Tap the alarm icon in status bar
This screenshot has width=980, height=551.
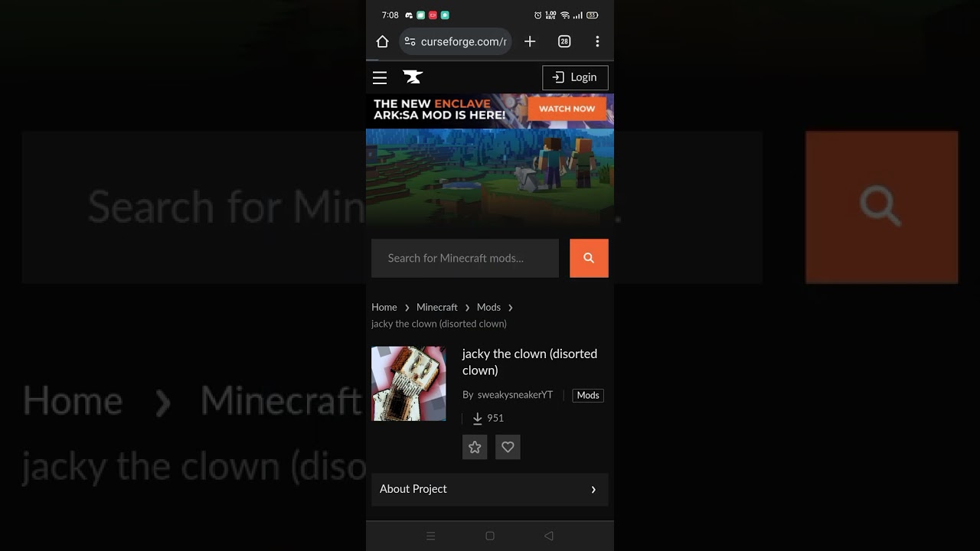[538, 15]
